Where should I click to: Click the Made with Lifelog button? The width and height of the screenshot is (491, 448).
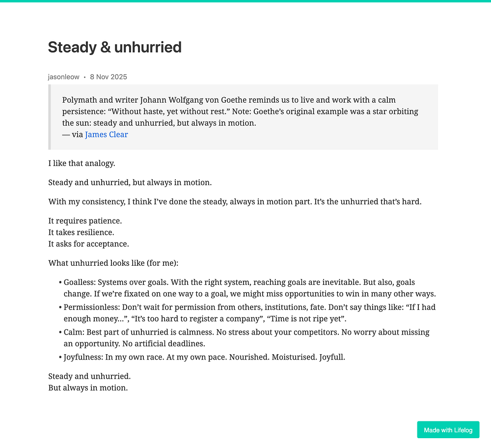[x=448, y=430]
